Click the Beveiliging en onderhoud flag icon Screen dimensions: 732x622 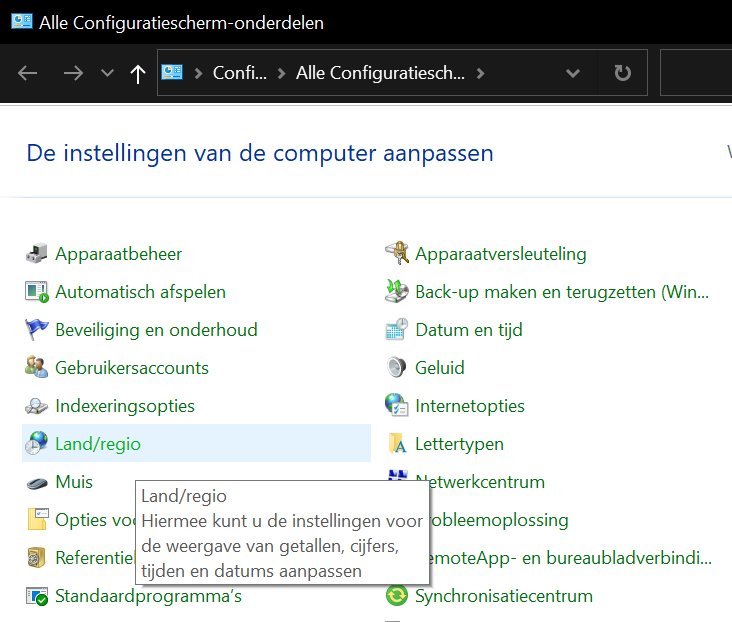coord(36,330)
